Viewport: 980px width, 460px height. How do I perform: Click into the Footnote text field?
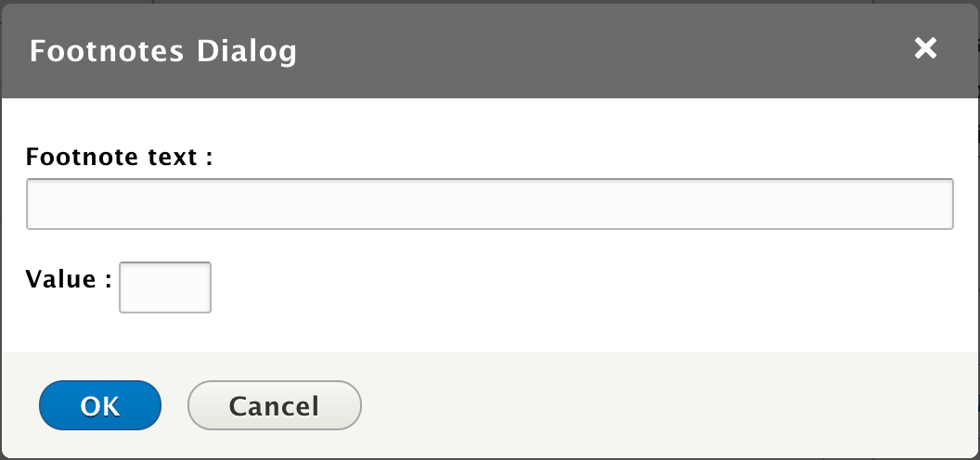(489, 204)
